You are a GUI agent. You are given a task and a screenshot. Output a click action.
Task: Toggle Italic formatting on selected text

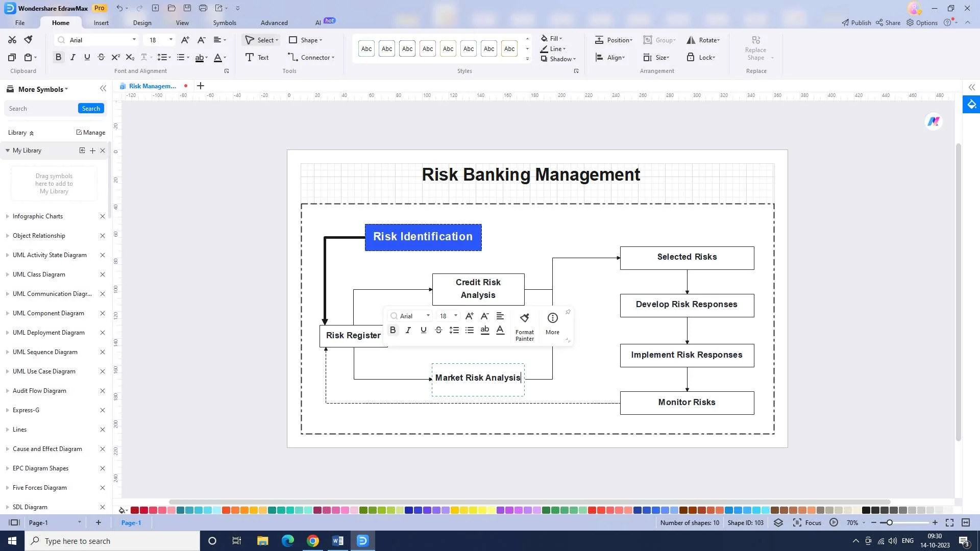[x=408, y=330]
